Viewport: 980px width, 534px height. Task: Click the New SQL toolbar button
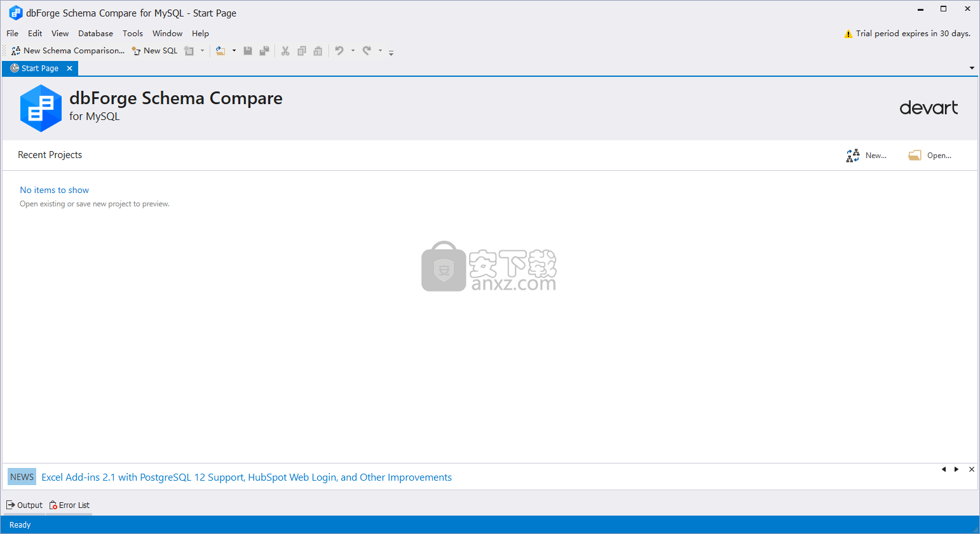point(154,51)
